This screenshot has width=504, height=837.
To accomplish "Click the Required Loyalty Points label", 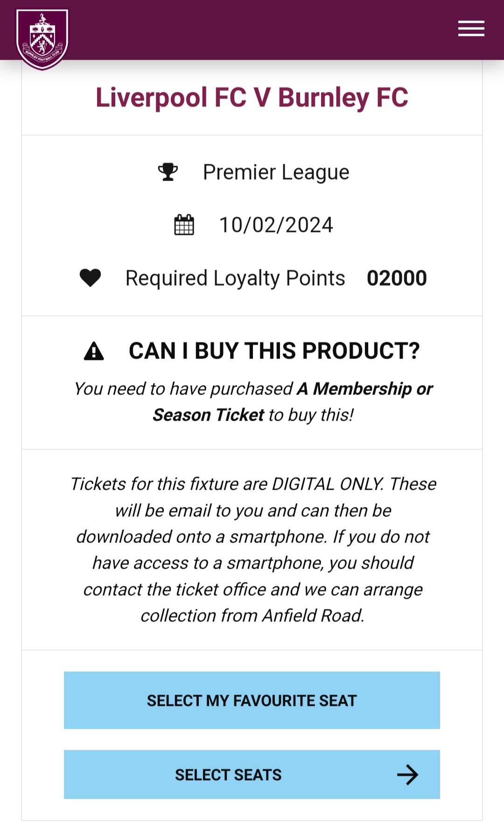I will [235, 278].
